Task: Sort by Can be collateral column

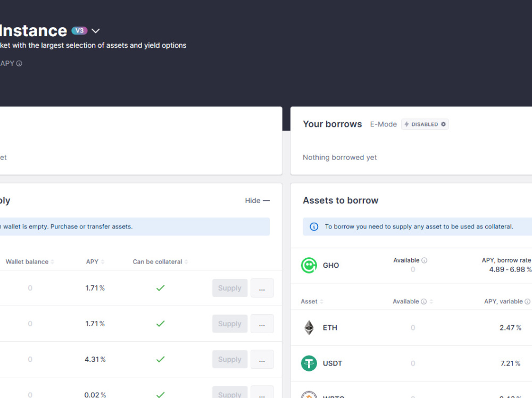Action: (x=160, y=262)
